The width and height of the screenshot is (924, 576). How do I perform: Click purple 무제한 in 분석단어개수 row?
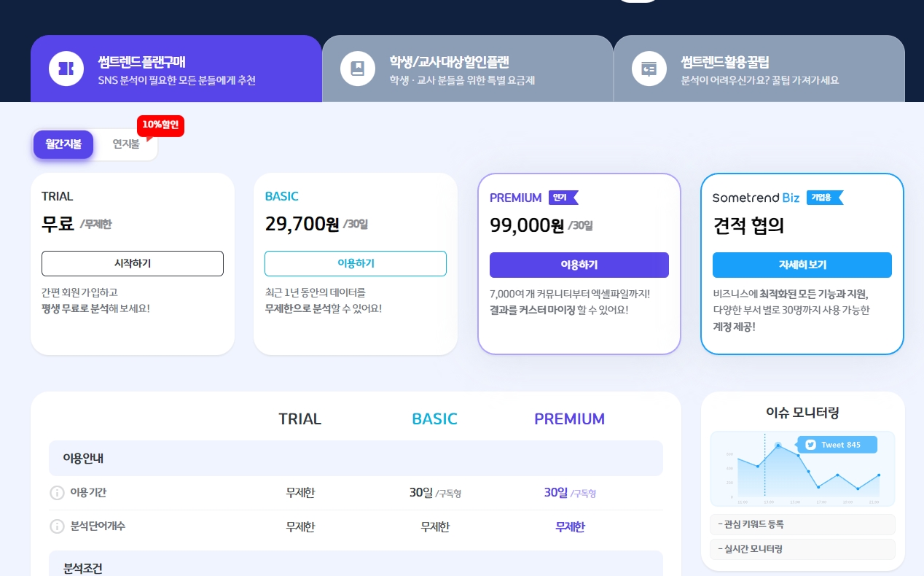point(570,527)
